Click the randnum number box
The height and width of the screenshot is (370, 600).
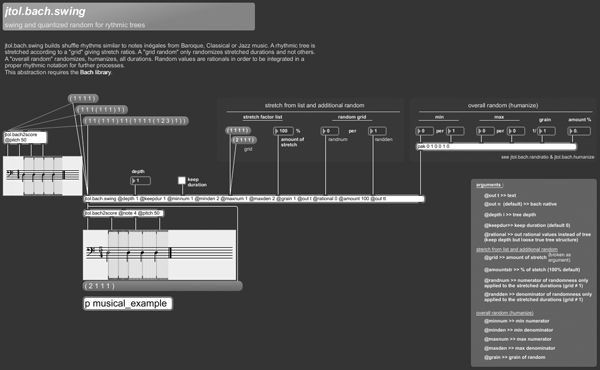[x=329, y=131]
